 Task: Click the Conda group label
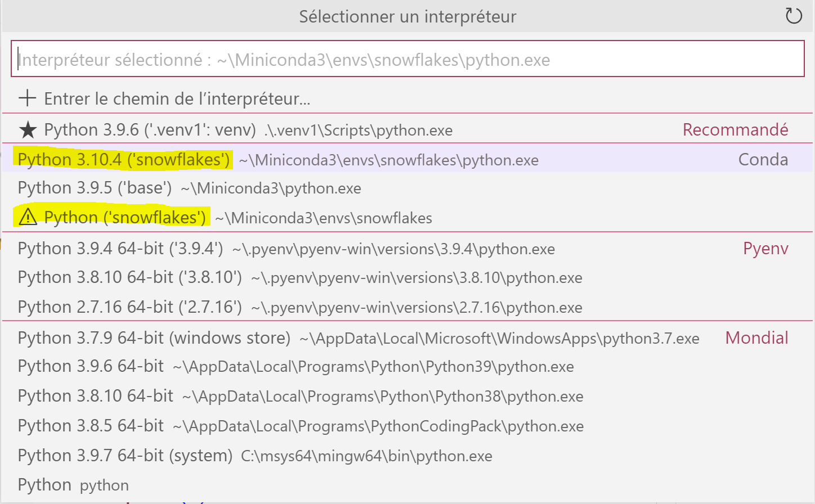763,160
